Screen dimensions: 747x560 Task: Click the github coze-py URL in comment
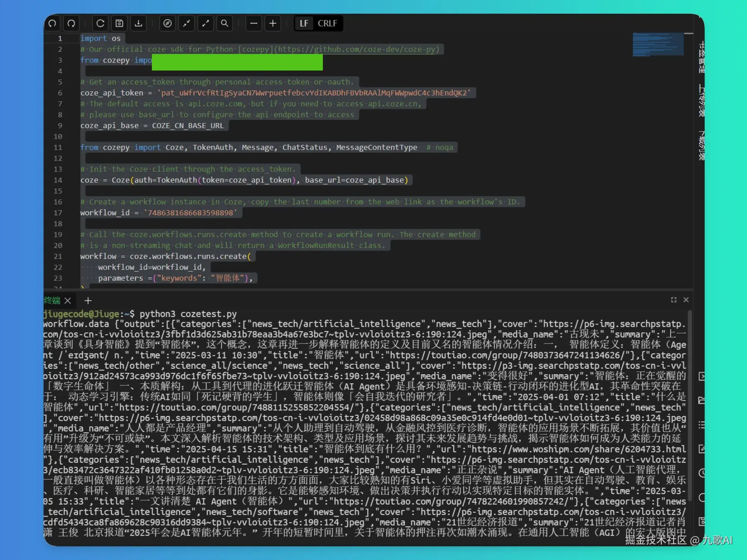356,49
